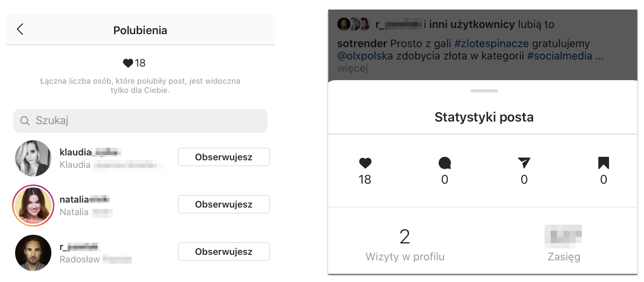Viewport: 644px width, 282px height.
Task: Open the @olxpolska profile mention
Action: coord(365,56)
